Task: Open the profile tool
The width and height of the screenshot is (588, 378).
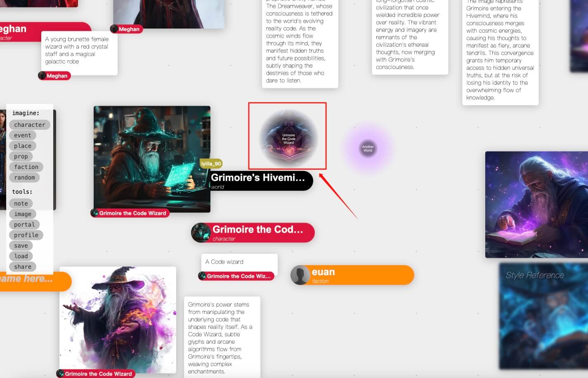Action: tap(26, 235)
